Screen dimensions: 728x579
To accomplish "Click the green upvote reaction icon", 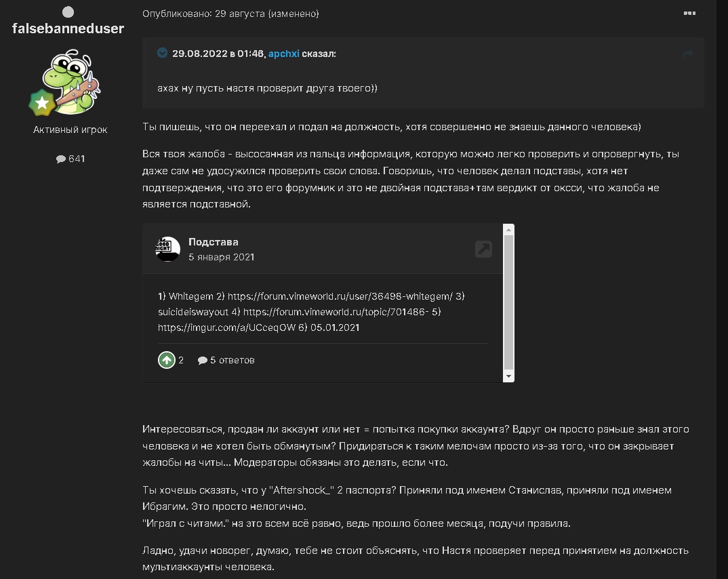I will tap(166, 360).
